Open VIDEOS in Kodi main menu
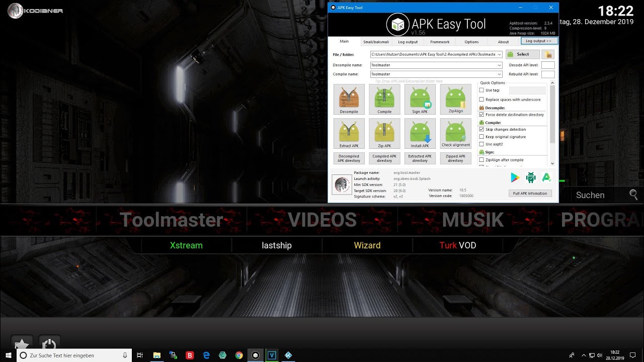Image resolution: width=644 pixels, height=362 pixels. click(322, 220)
